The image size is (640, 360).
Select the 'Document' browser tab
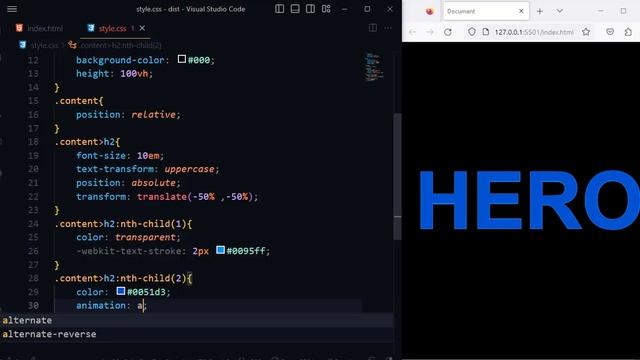tap(486, 11)
